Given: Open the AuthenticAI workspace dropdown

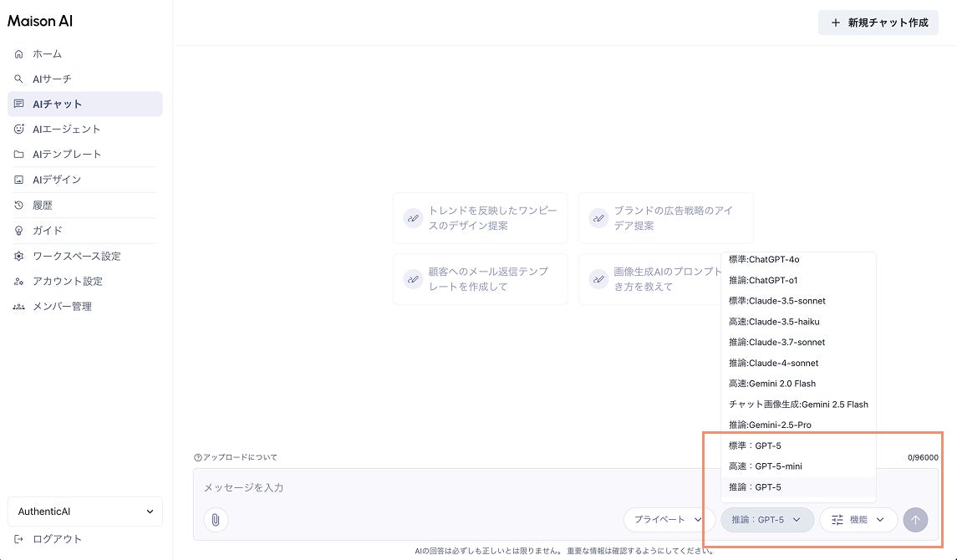Looking at the screenshot, I should tap(85, 512).
